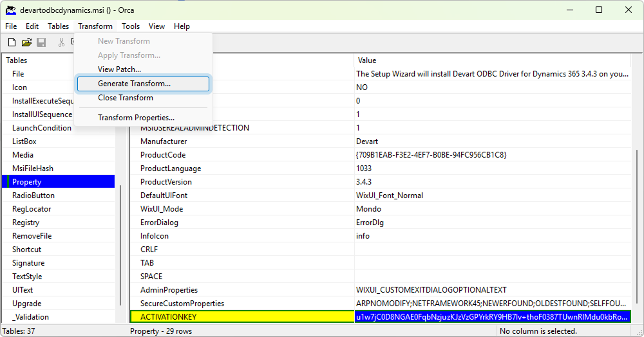The width and height of the screenshot is (644, 337).
Task: Select the CRLF property cell
Action: point(242,250)
